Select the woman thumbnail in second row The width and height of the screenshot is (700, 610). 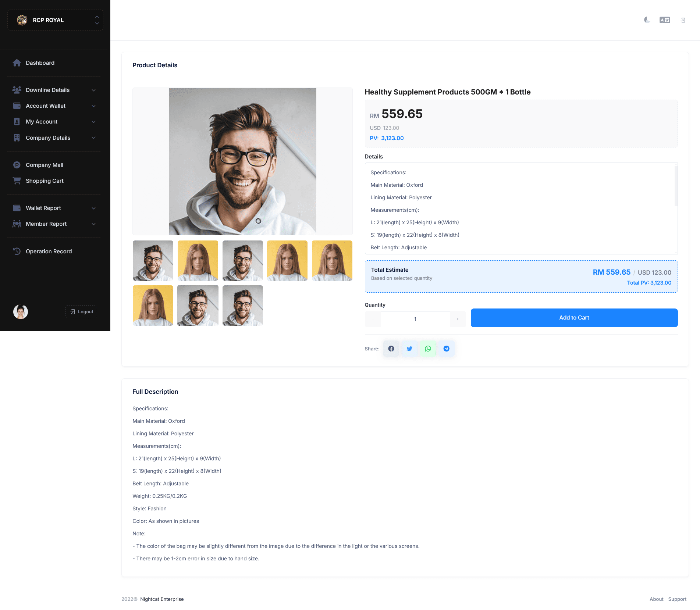153,306
